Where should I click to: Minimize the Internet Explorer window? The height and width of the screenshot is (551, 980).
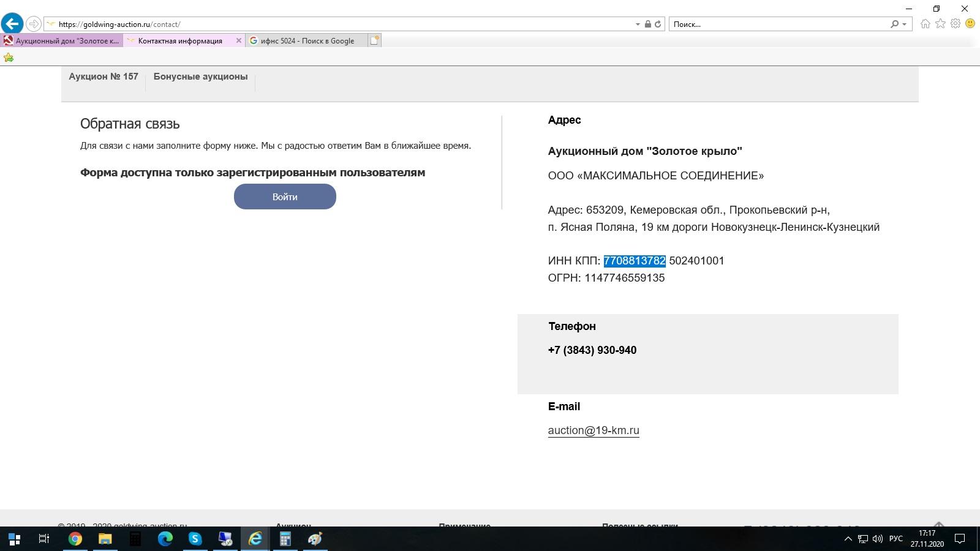pos(909,9)
